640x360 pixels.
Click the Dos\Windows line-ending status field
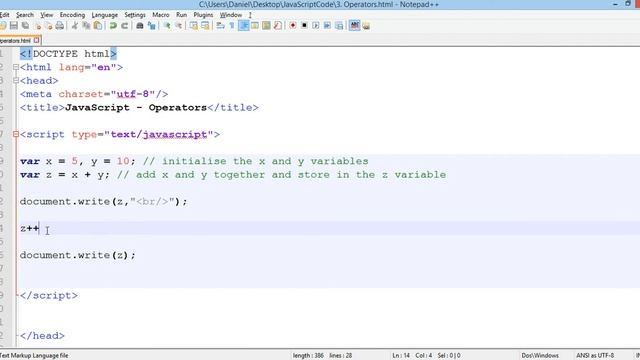pos(540,356)
